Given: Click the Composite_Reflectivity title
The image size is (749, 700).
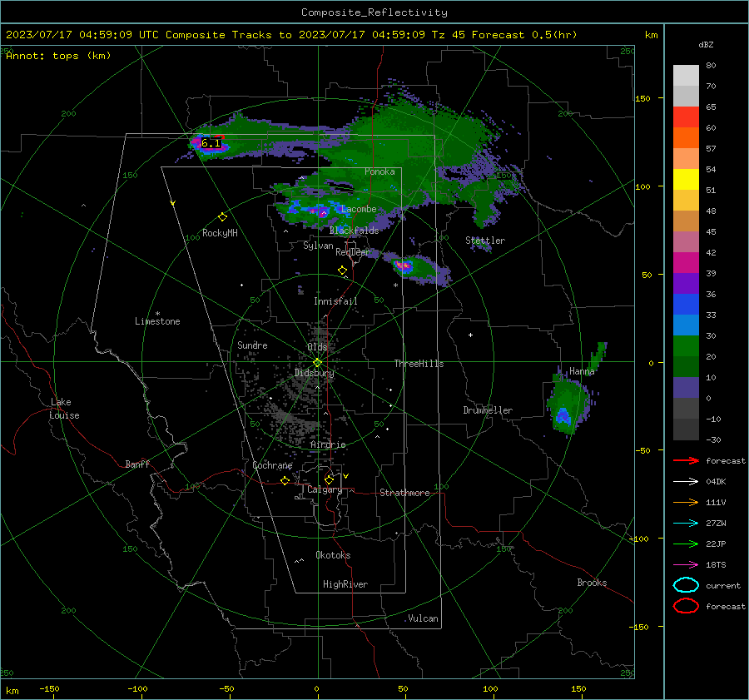Looking at the screenshot, I should [x=374, y=12].
